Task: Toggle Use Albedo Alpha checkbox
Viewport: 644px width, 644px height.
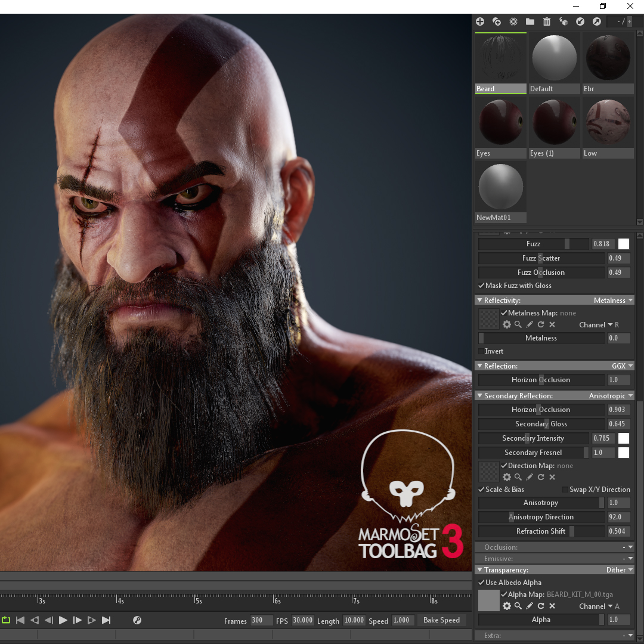Action: click(481, 583)
